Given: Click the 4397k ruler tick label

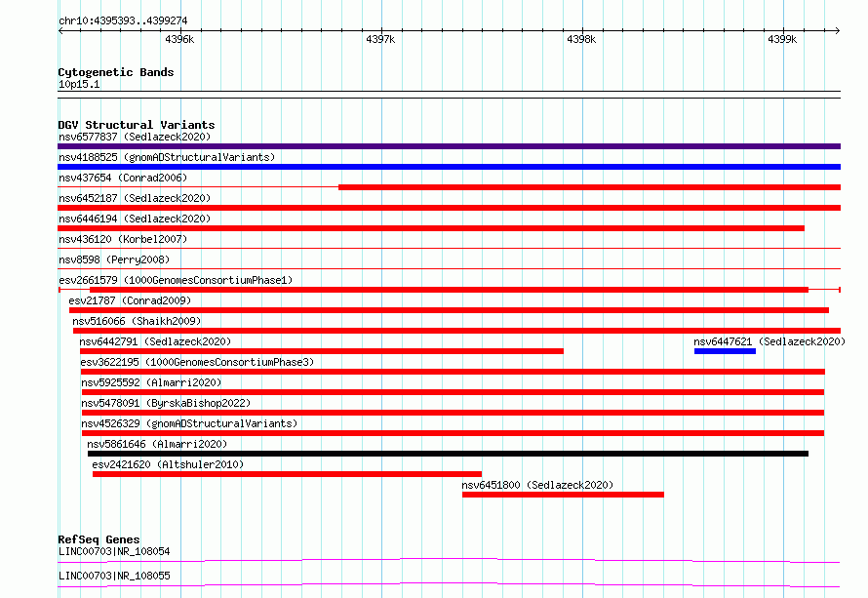Looking at the screenshot, I should tap(380, 39).
